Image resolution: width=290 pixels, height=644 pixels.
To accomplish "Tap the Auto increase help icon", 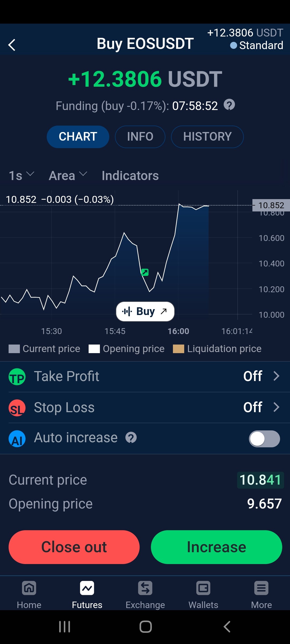I will (131, 438).
